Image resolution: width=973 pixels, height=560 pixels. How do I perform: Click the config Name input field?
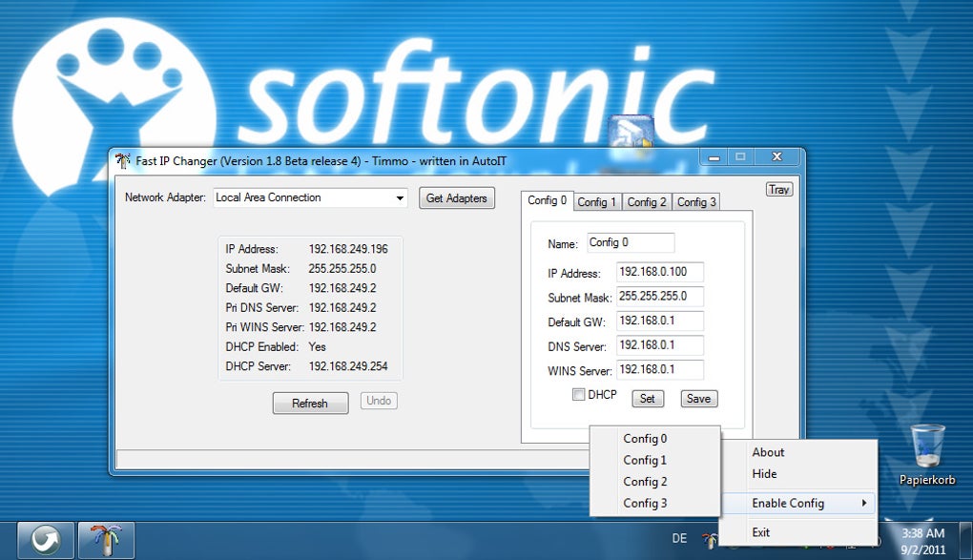tap(631, 242)
